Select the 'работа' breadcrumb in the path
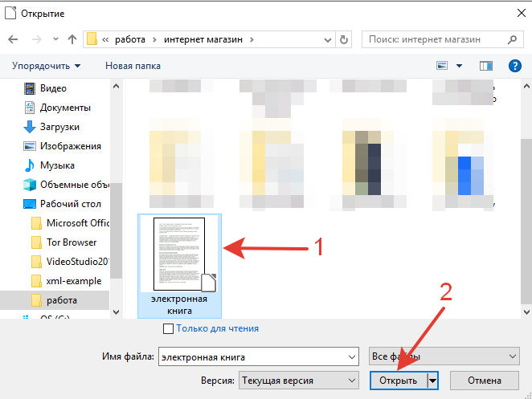The width and height of the screenshot is (532, 399). [130, 39]
